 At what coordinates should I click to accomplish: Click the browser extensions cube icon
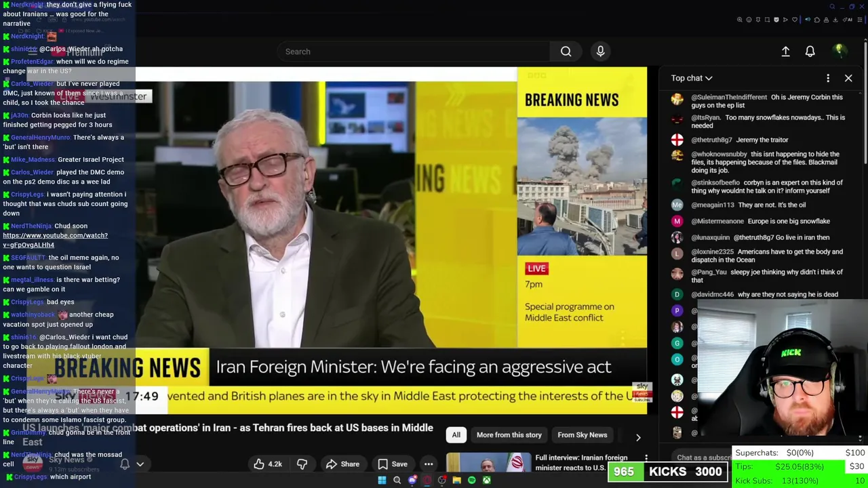click(817, 20)
